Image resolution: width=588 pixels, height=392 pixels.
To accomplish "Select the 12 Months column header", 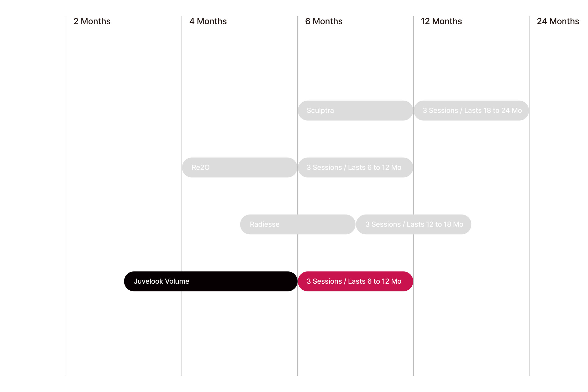I will 441,21.
